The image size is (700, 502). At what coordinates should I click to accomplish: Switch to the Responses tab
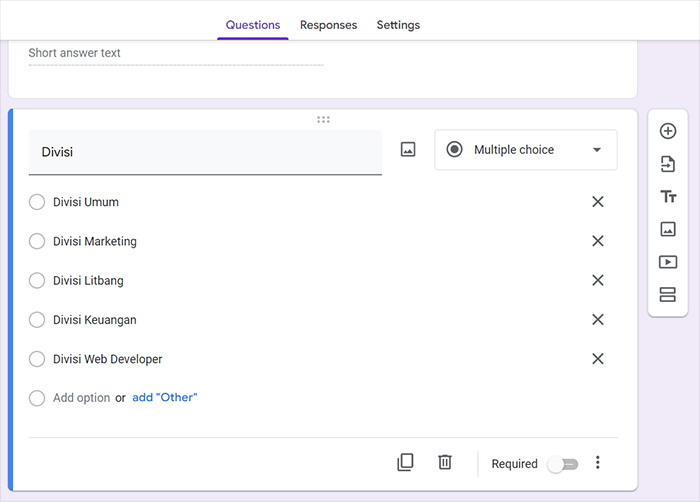(x=328, y=25)
